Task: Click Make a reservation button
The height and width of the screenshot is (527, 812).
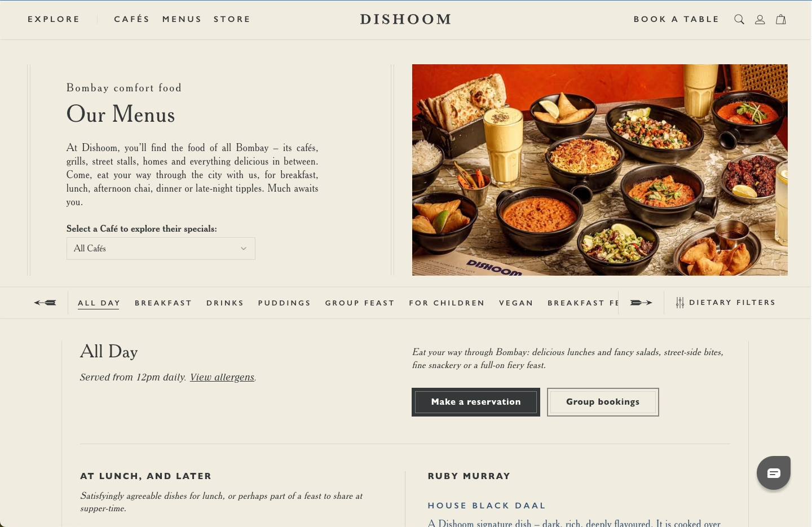Action: click(x=476, y=402)
